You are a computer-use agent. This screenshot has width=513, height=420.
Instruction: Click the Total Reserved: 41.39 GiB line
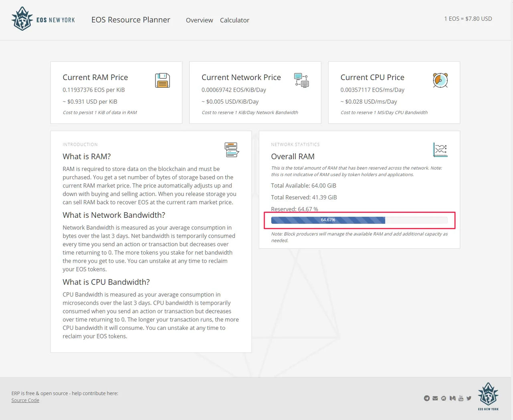click(x=304, y=197)
